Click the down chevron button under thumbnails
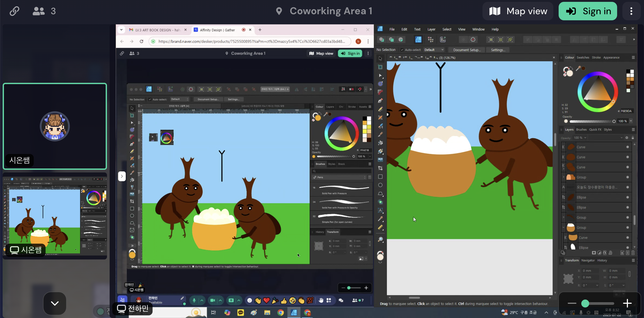 pos(55,303)
